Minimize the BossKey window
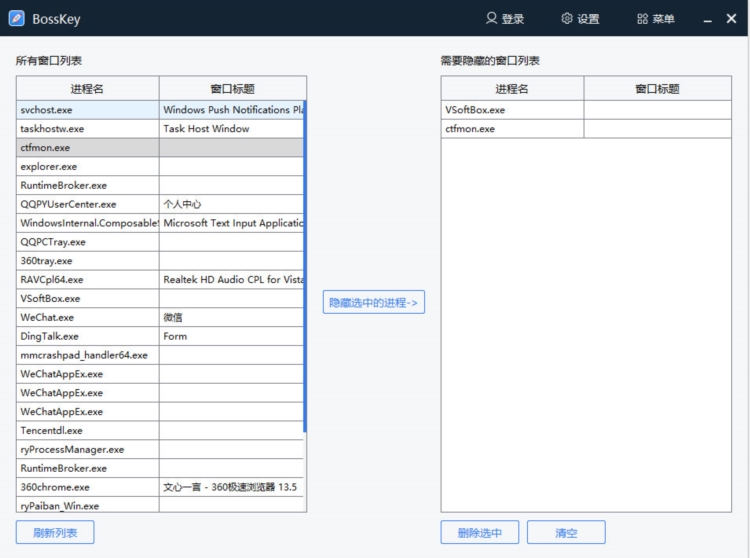 (x=707, y=19)
